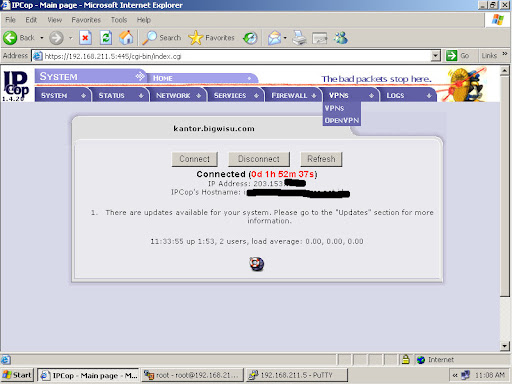This screenshot has height=384, width=512.
Task: Click scrollbar up arrow
Action: (x=505, y=71)
